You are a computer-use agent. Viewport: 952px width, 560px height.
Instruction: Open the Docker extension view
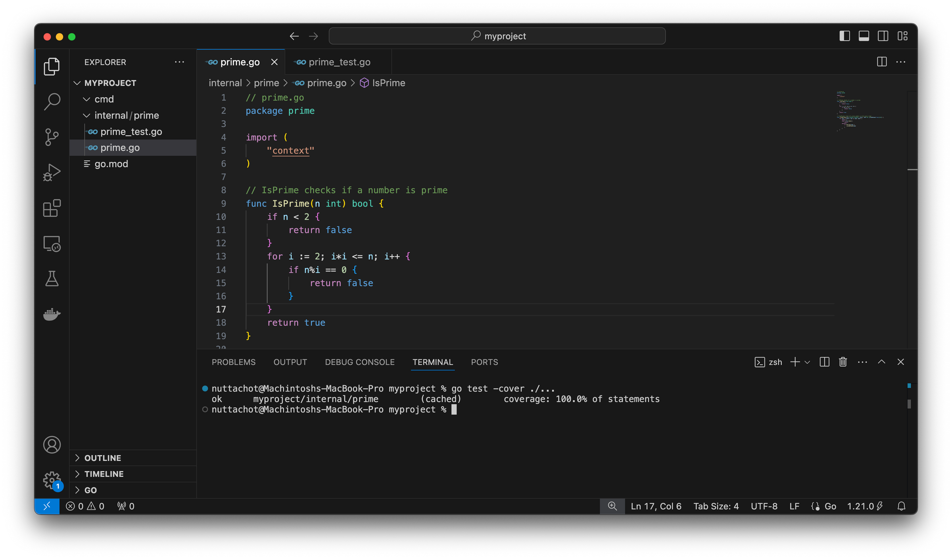[x=52, y=314]
